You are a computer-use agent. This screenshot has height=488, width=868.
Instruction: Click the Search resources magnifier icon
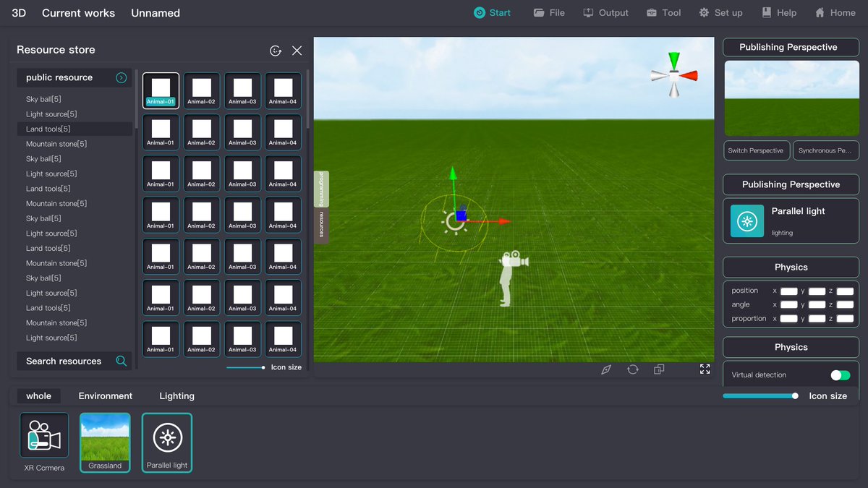point(122,361)
